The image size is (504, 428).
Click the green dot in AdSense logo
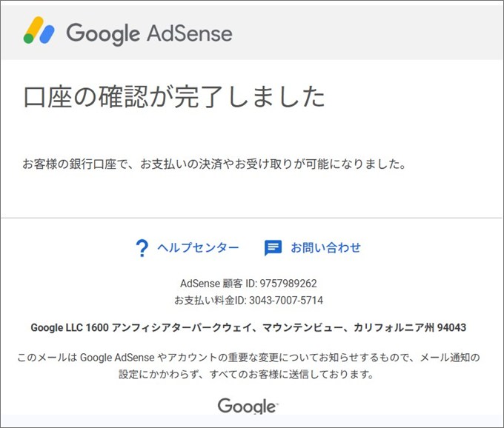pyautogui.click(x=29, y=39)
